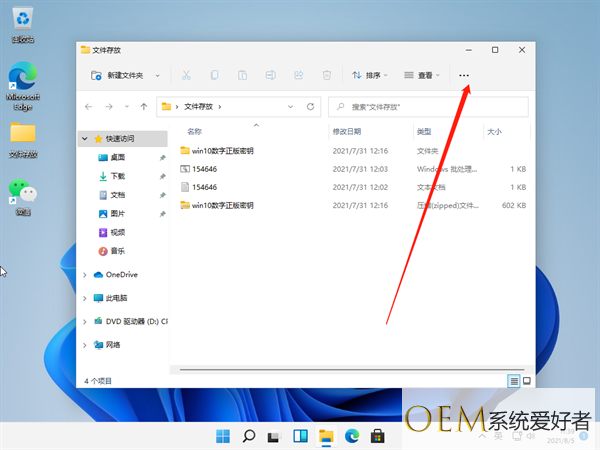
Task: Click the Copy icon in toolbar
Action: (214, 75)
